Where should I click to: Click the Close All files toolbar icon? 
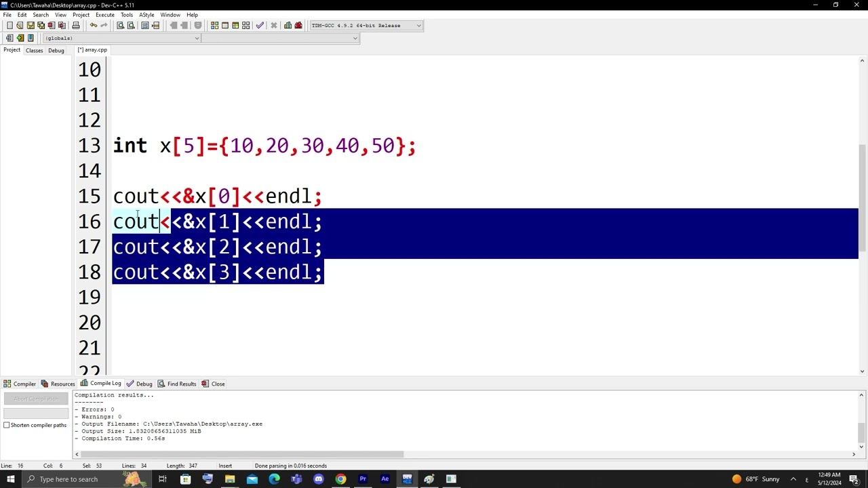point(62,26)
